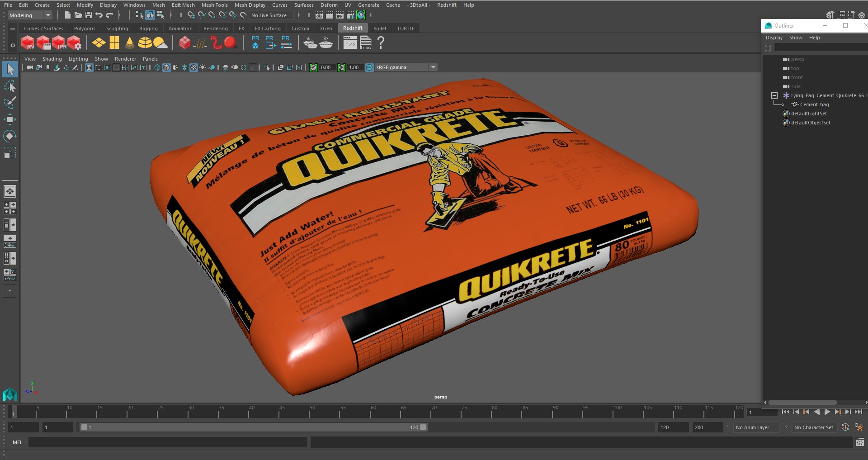This screenshot has height=460, width=868.
Task: Toggle select by hierarchy mode
Action: [139, 15]
